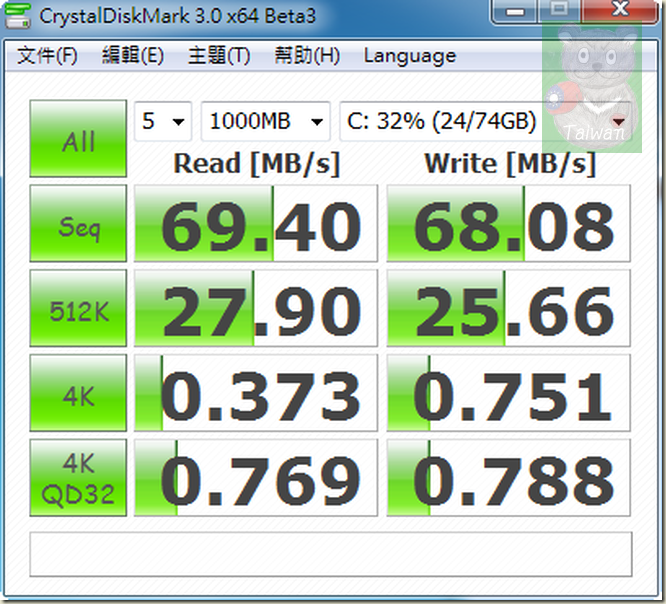Launch the 4K QD32 test
The width and height of the screenshot is (666, 604).
[x=78, y=478]
